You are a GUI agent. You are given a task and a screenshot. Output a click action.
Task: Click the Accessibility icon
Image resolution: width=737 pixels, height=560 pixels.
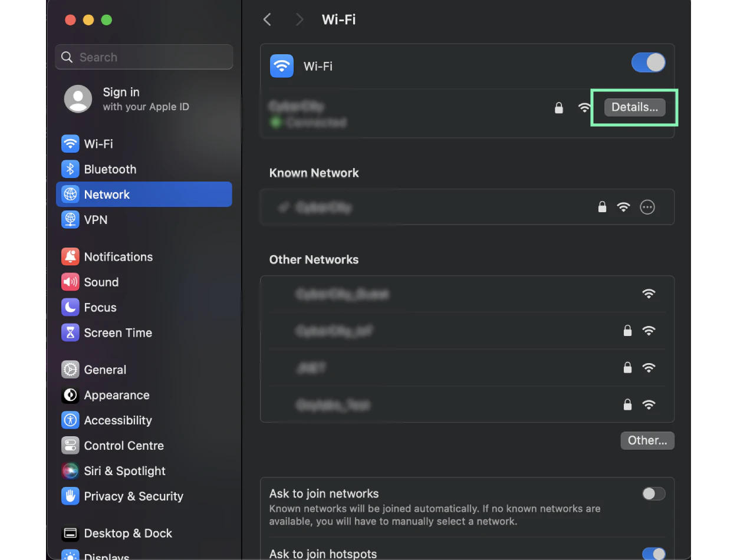(70, 420)
